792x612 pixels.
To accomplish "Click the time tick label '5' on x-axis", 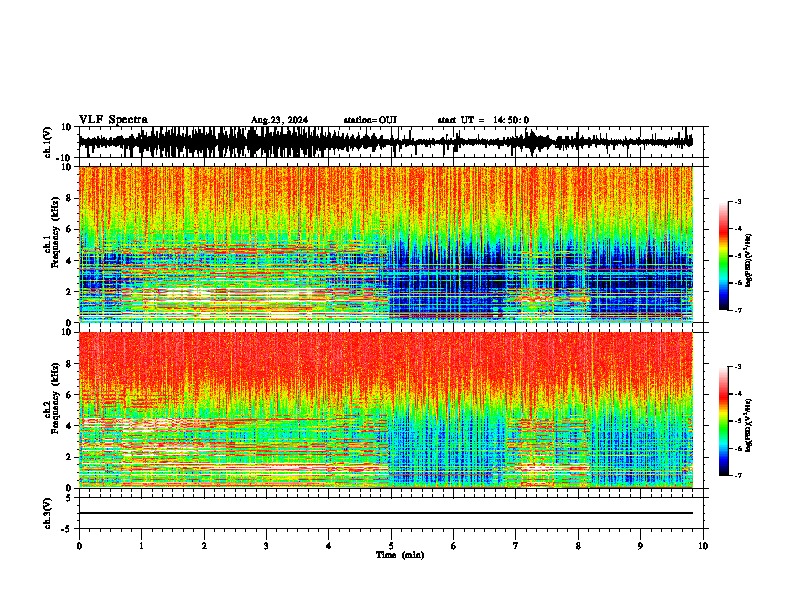I will tap(391, 546).
